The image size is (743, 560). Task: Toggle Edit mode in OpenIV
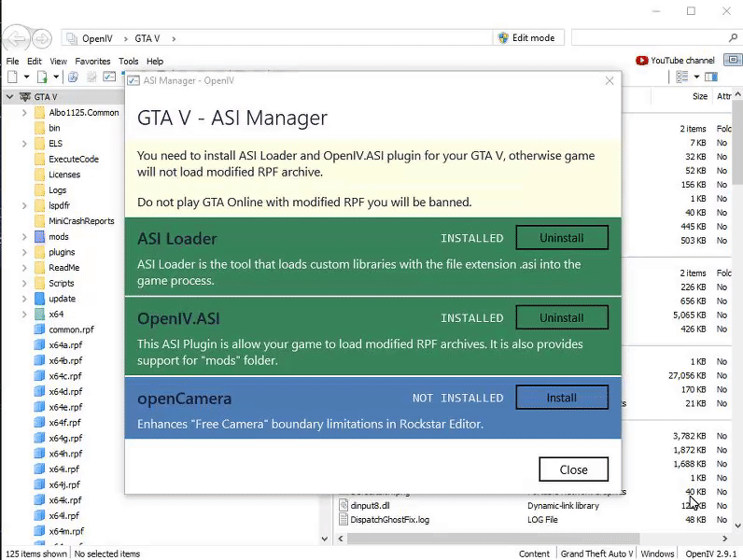(527, 38)
